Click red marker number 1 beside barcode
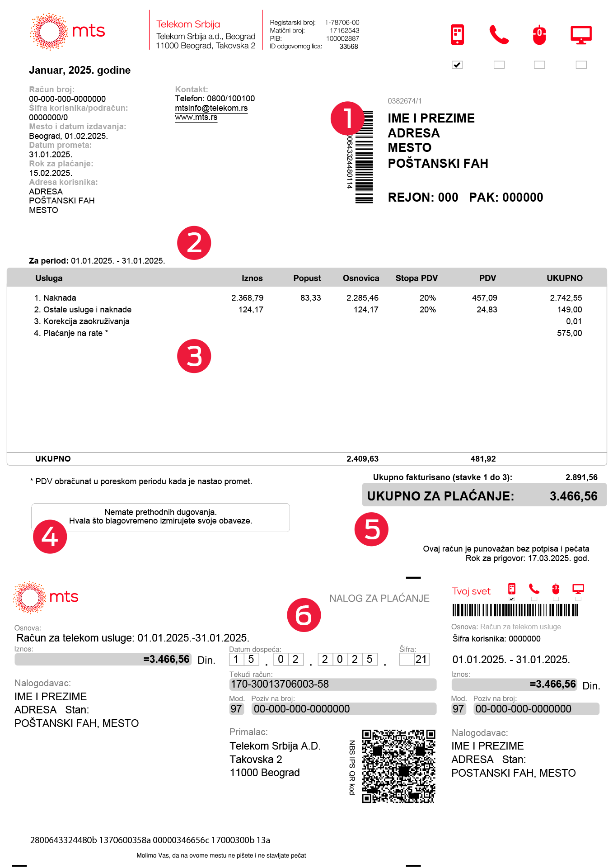Viewport: 613px width, 868px height. (347, 118)
